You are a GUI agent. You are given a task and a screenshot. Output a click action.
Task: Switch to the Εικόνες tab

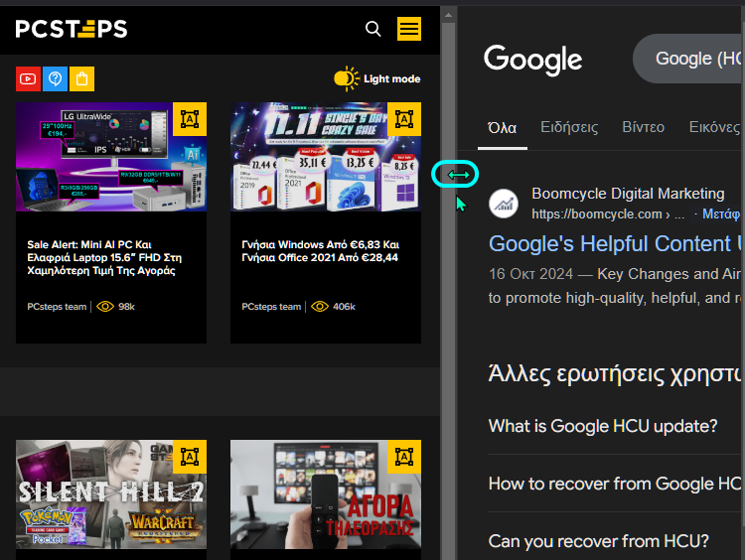tap(714, 127)
